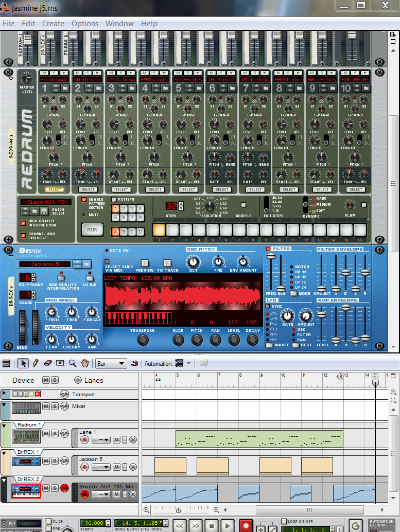Fold the Redrum device using its triangle

click(11, 79)
